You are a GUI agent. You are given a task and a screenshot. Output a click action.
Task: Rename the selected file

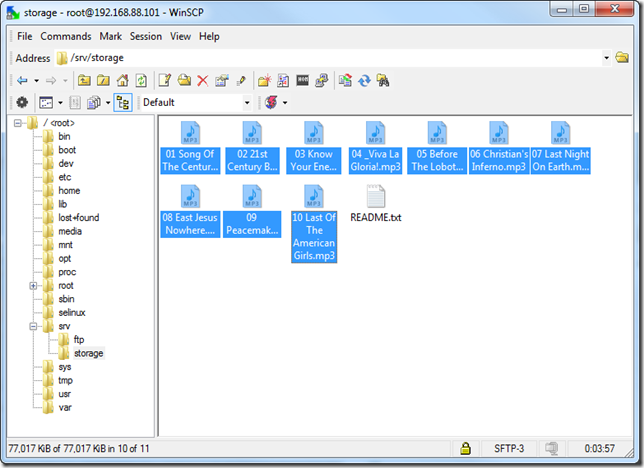(241, 81)
